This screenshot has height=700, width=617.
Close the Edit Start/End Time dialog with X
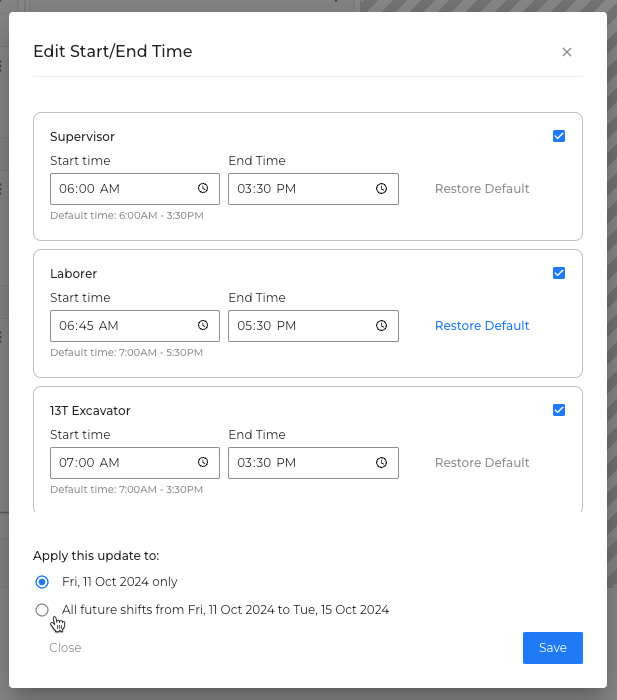coord(567,52)
